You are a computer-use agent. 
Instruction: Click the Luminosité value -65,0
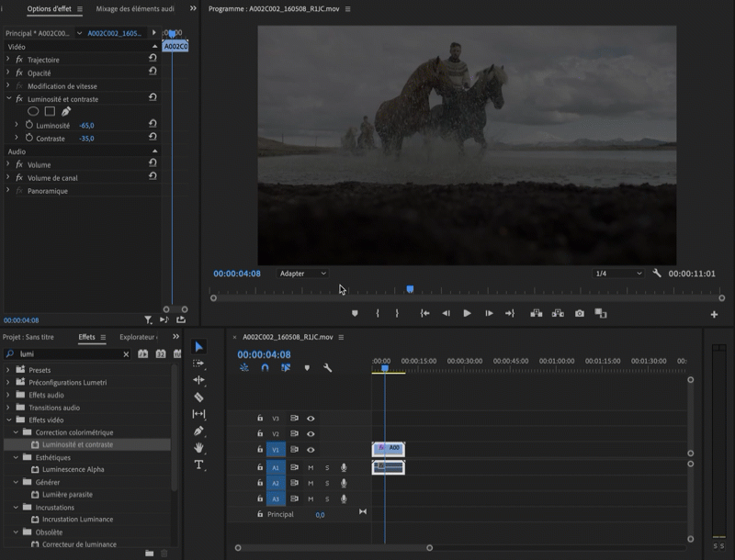[86, 125]
